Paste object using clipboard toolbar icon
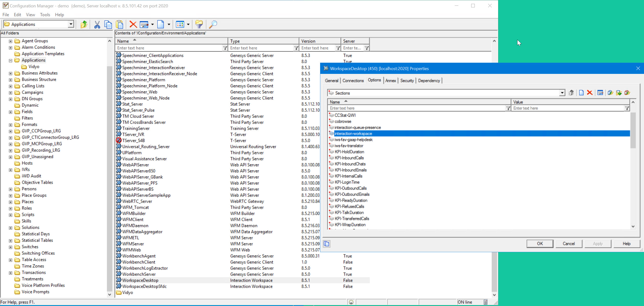Image resolution: width=644 pixels, height=306 pixels. (120, 24)
